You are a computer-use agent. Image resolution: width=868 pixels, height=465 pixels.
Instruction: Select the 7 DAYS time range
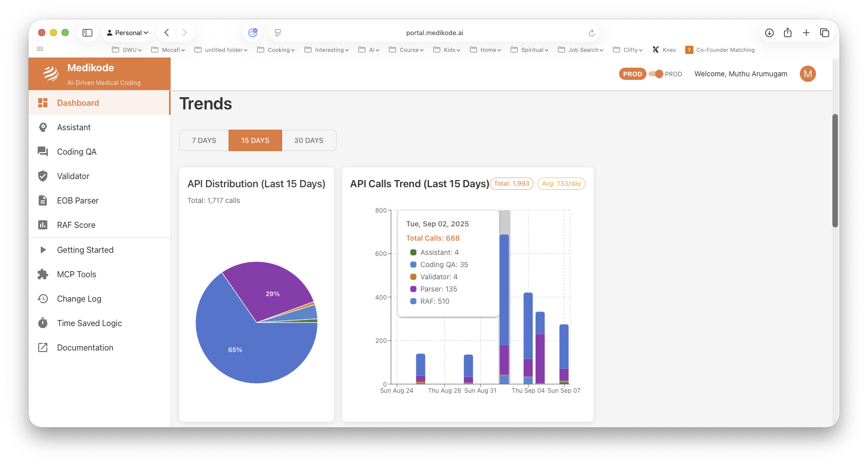pyautogui.click(x=204, y=140)
